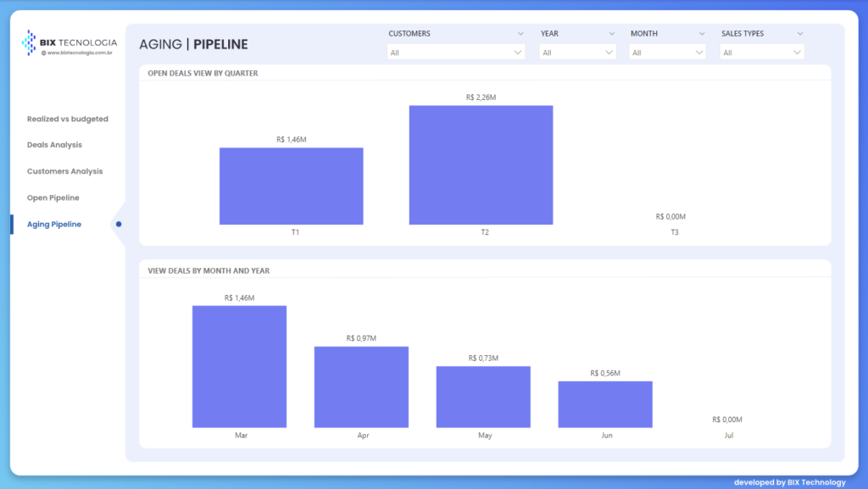Collapse the MONTH filter header chevron
The image size is (868, 489).
coord(701,34)
